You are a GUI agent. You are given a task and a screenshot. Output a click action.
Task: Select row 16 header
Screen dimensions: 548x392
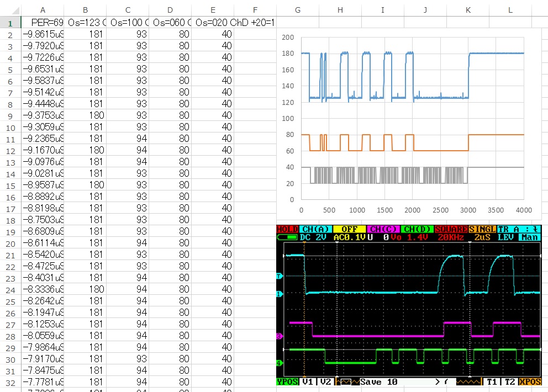10,198
